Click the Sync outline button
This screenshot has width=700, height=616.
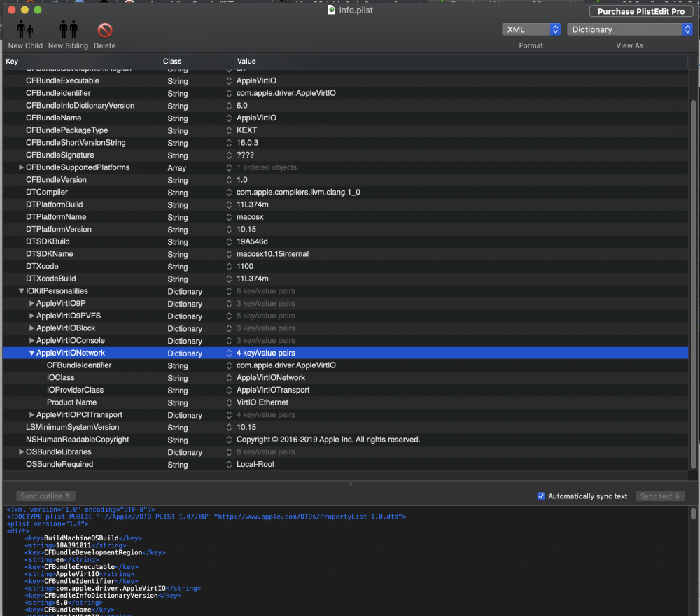tap(45, 496)
